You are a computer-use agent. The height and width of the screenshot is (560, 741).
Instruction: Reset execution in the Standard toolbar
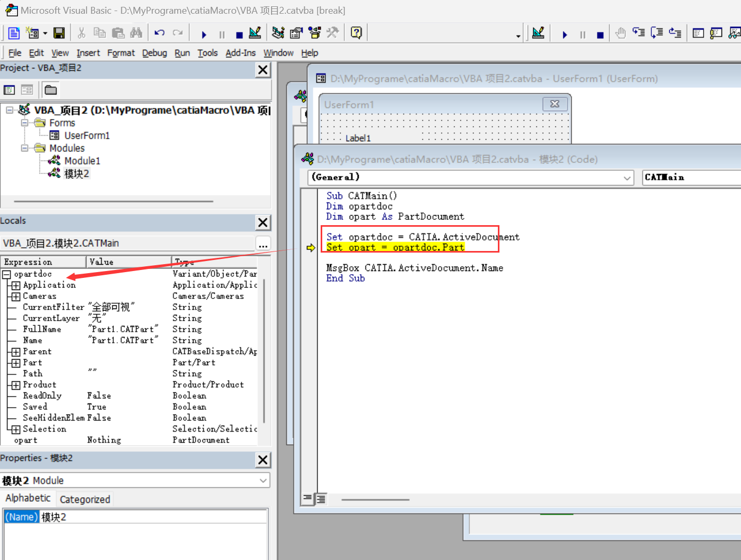(239, 34)
